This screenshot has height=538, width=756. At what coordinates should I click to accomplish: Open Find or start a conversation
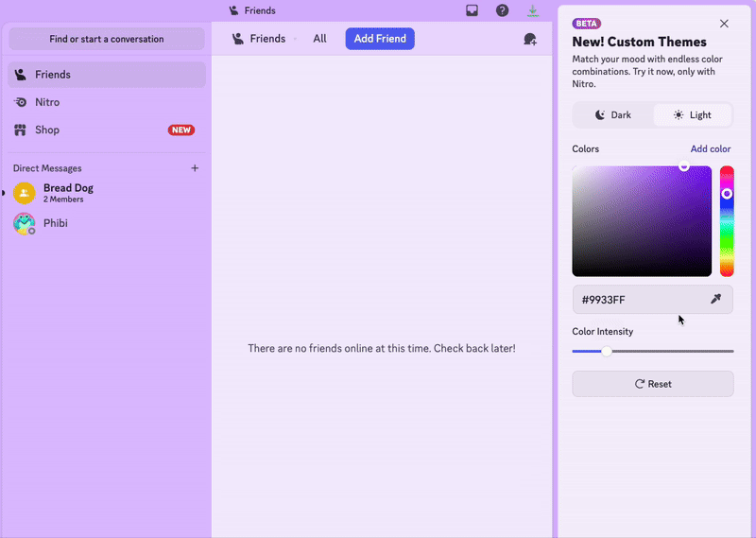107,39
